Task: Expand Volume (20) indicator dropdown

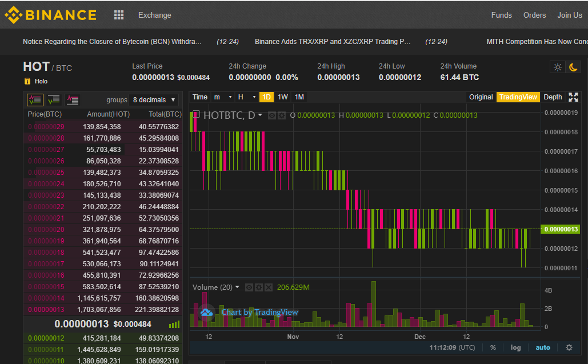Action: point(237,287)
